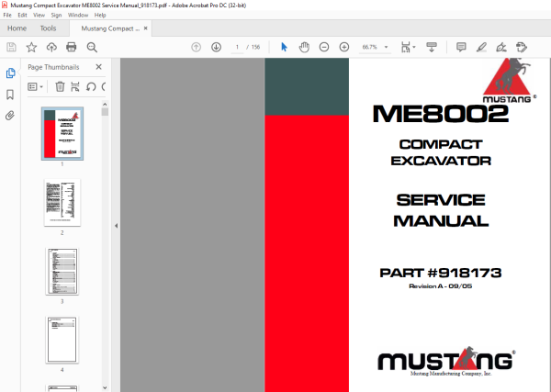
Task: Select the highlight pen tool
Action: coord(481,47)
